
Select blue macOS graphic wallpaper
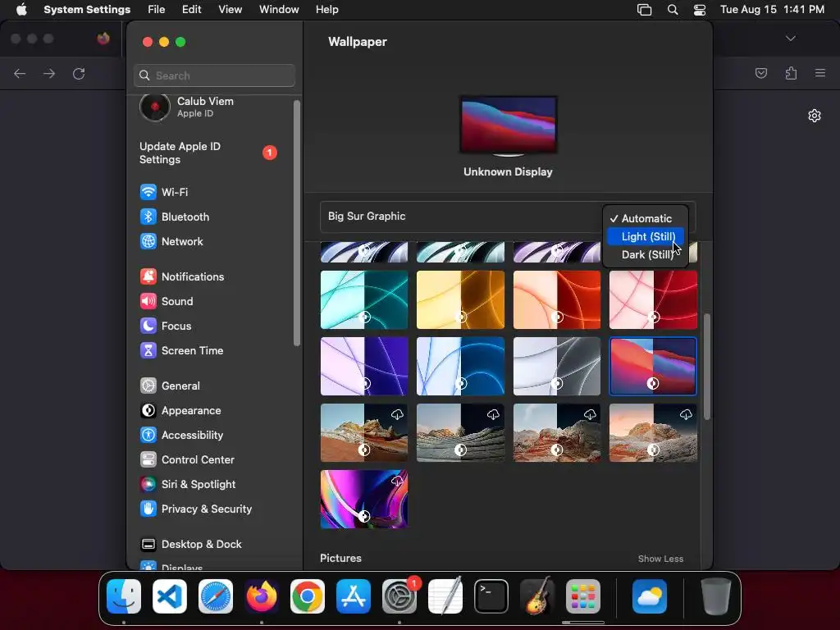tap(460, 366)
